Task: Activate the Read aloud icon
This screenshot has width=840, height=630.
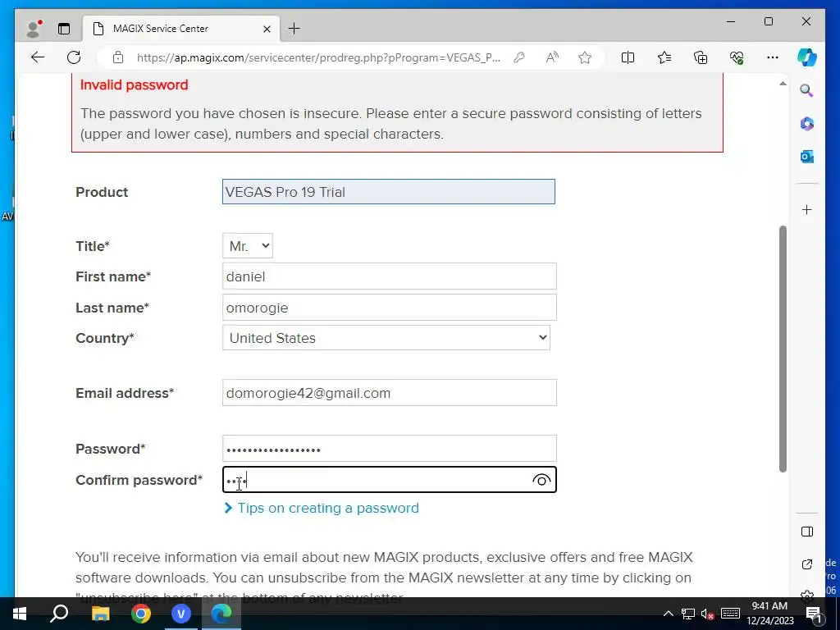Action: coord(552,57)
